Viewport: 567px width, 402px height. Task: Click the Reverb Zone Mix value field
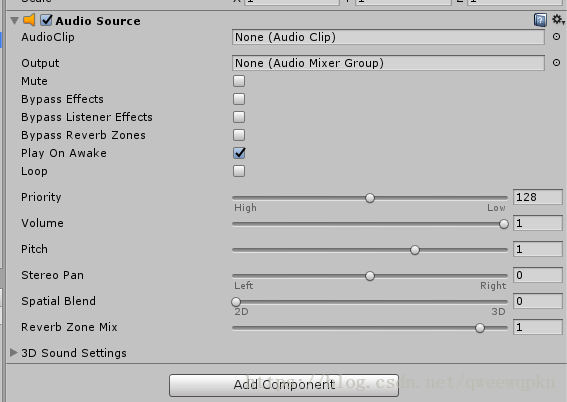pos(538,327)
